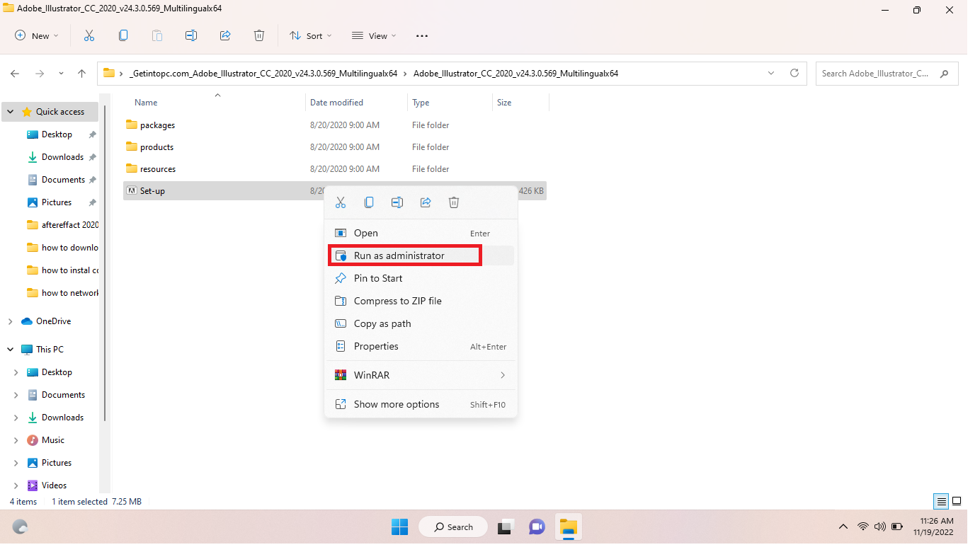Click the navigation pane scrollbar

[x=106, y=262]
